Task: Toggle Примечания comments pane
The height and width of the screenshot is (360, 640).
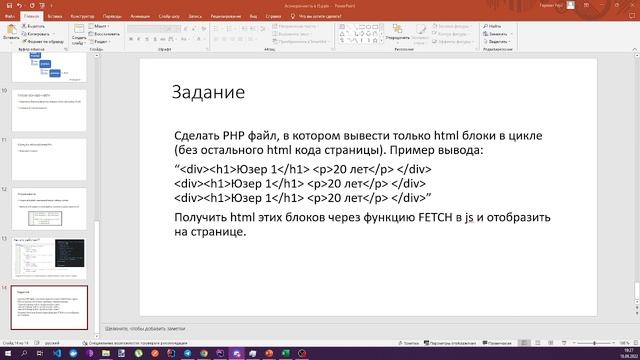Action: tap(497, 343)
